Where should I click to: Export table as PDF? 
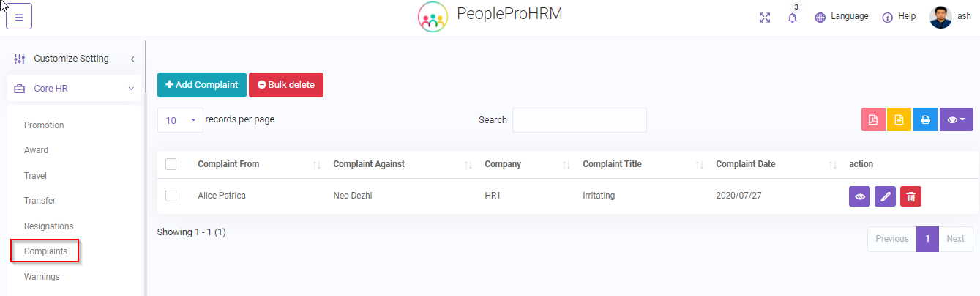coord(873,120)
